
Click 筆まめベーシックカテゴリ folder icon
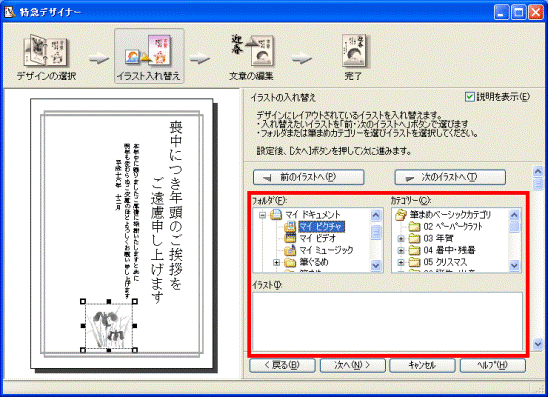click(401, 215)
